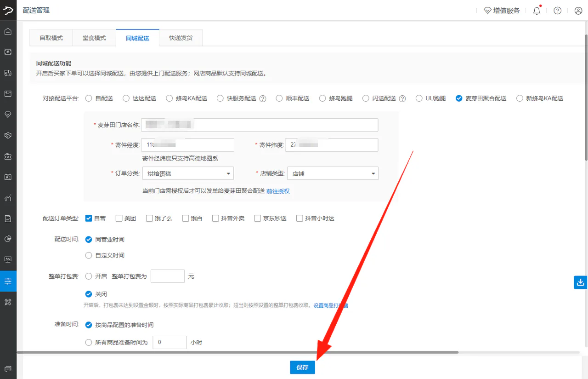Click the vertical scrollbar on the right
This screenshot has height=379, width=588.
[586, 97]
